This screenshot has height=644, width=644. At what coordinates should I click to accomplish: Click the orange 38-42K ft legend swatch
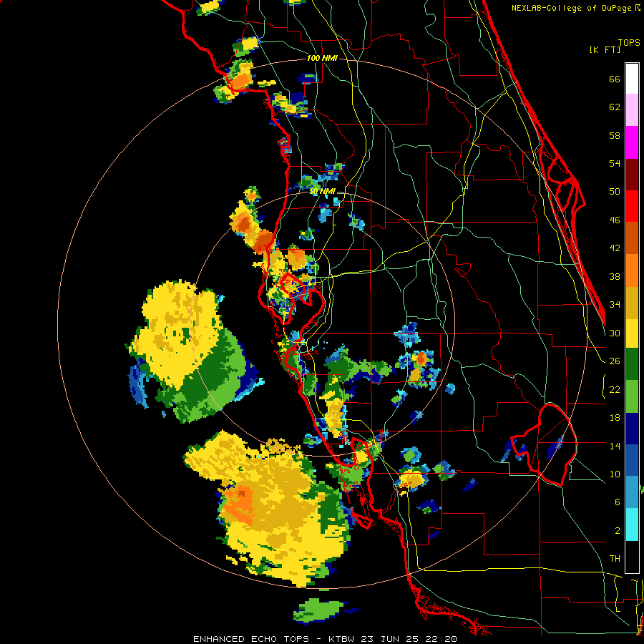point(632,270)
